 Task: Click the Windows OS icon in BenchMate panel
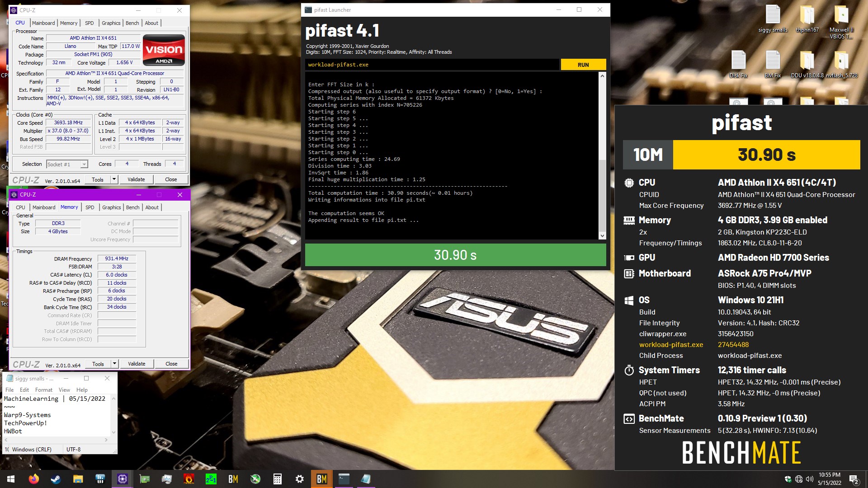[x=629, y=300]
